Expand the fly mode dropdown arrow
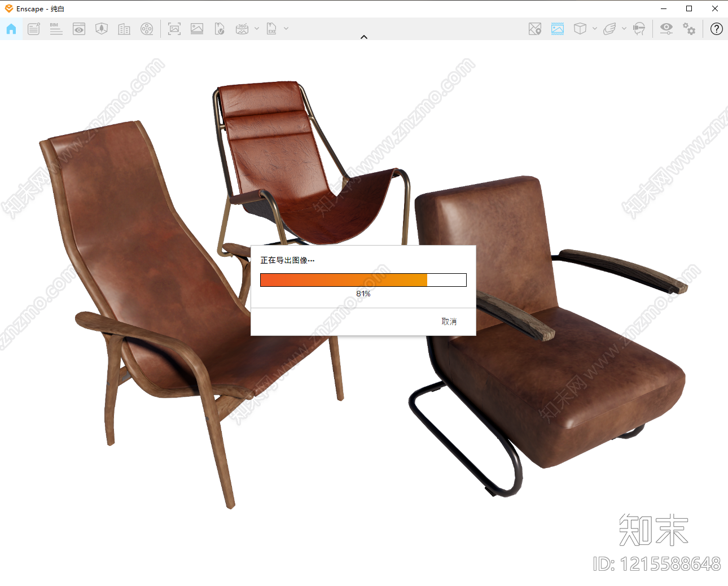This screenshot has height=586, width=728. (624, 28)
